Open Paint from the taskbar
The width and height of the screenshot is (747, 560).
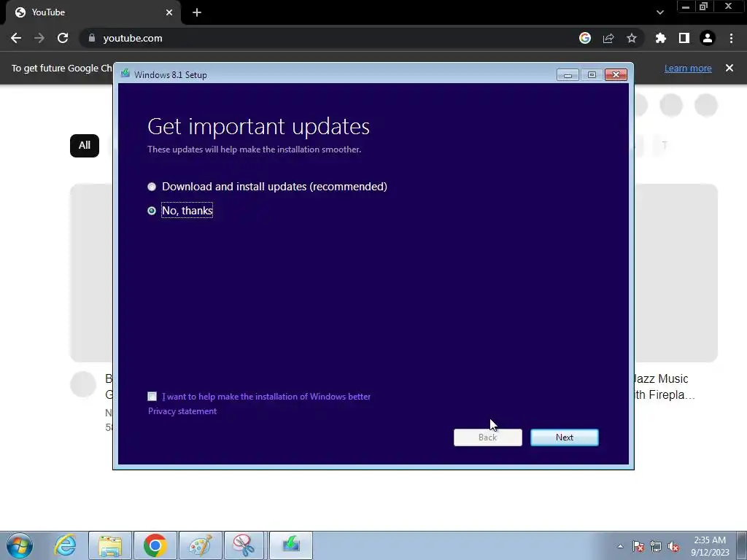click(x=200, y=545)
